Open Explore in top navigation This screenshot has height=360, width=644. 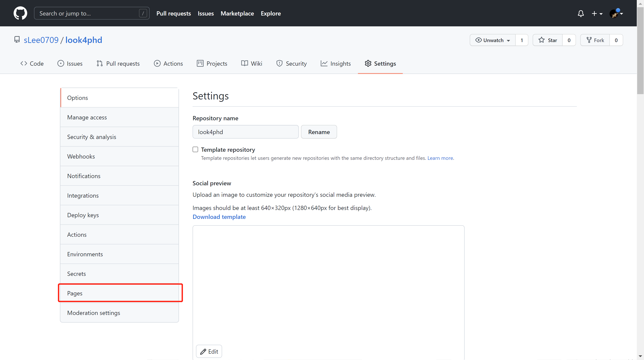271,14
